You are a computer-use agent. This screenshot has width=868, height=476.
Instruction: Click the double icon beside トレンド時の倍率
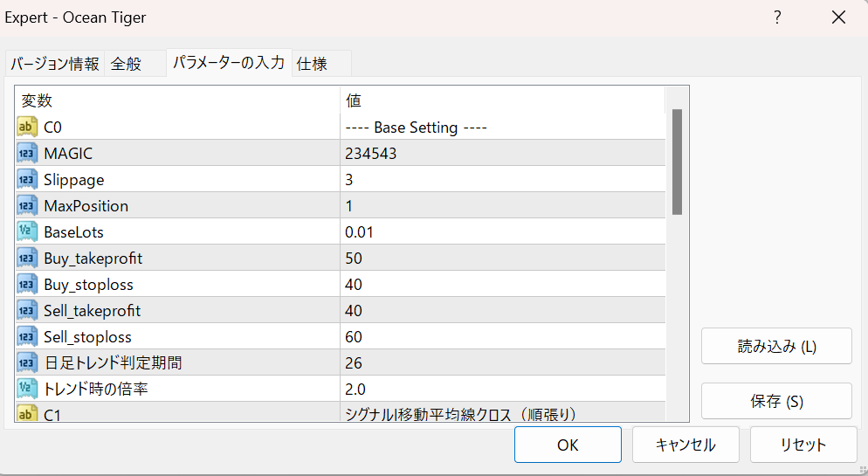click(x=26, y=390)
